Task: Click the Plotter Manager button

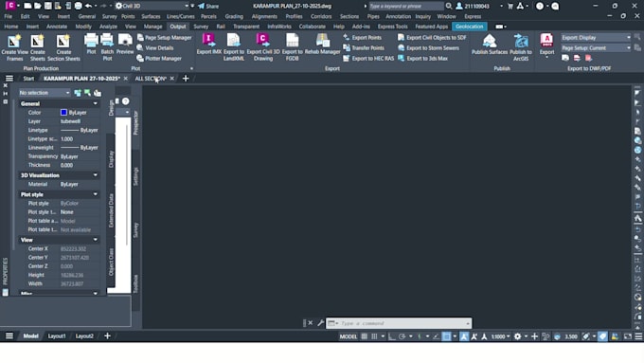Action: (159, 59)
